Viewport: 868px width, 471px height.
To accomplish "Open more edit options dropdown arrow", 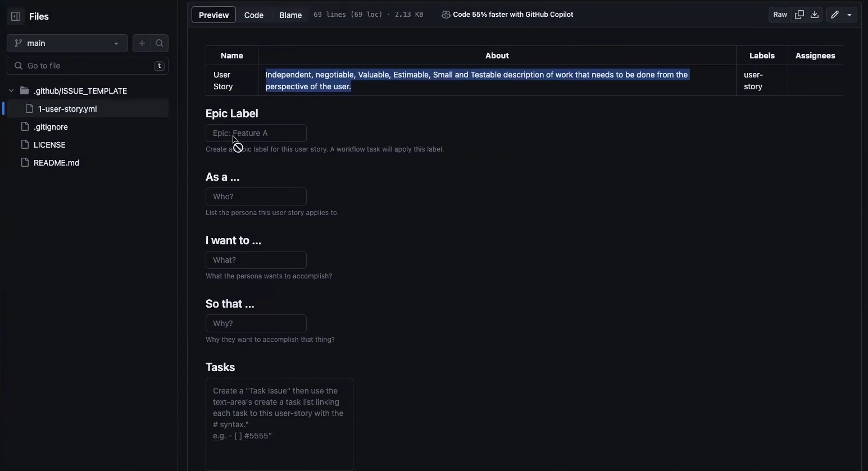I will pos(849,15).
